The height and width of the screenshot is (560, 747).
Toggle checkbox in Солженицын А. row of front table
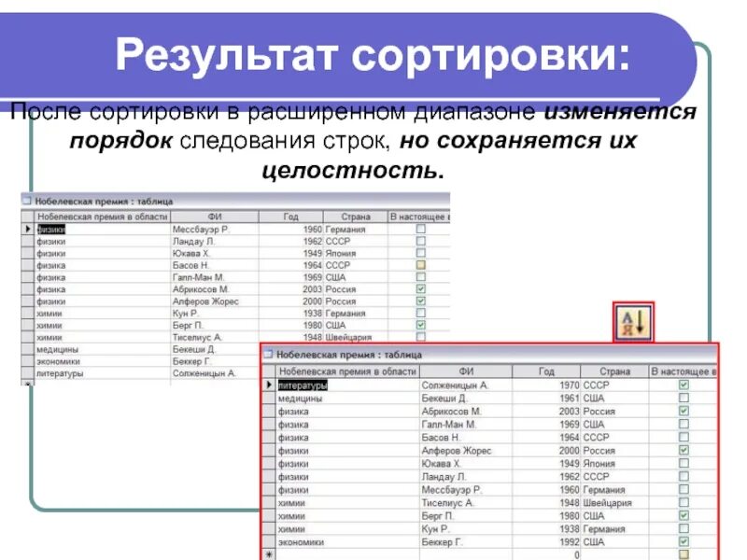pyautogui.click(x=684, y=385)
